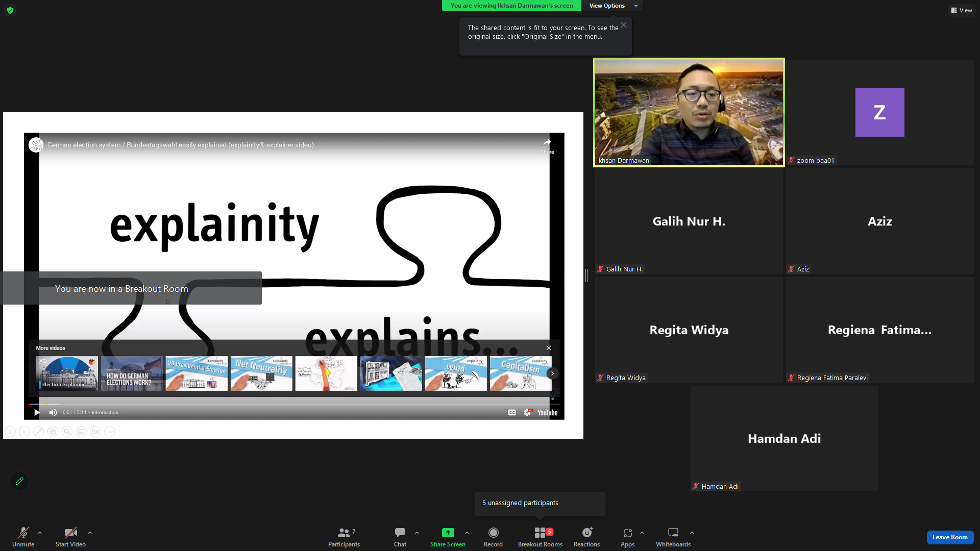
Task: Open the Participants panel
Action: tap(344, 537)
